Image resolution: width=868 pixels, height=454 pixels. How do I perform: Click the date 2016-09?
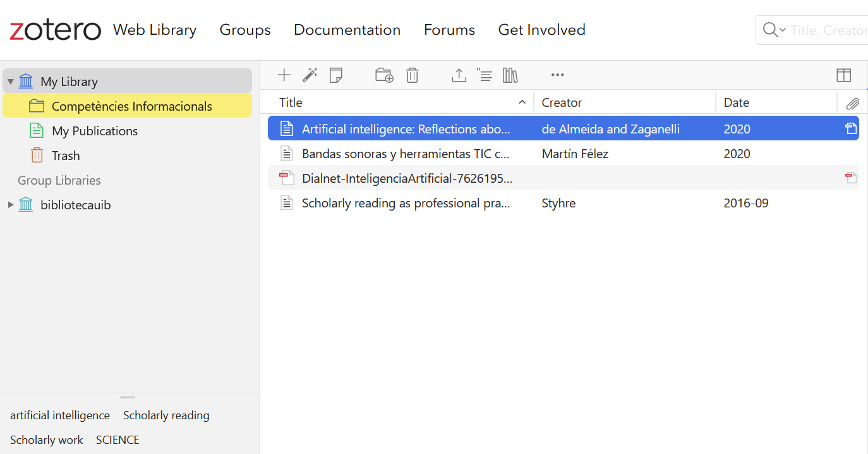click(746, 203)
